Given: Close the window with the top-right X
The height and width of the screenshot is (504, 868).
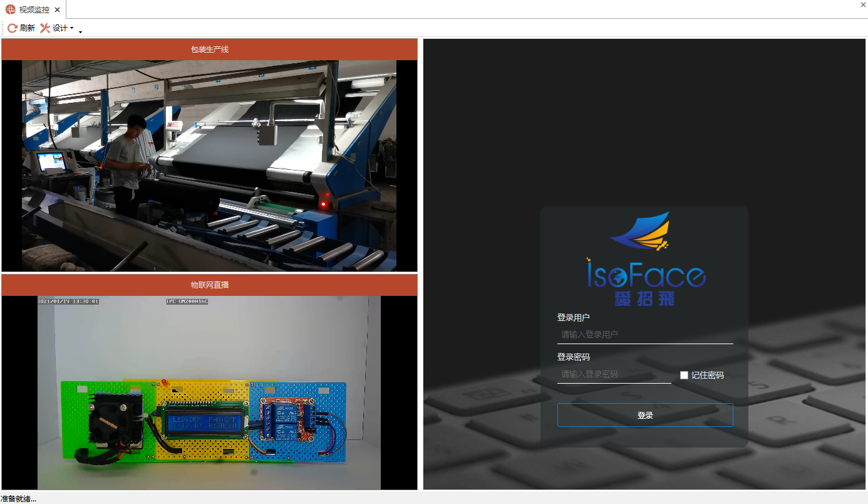Looking at the screenshot, I should [863, 4].
